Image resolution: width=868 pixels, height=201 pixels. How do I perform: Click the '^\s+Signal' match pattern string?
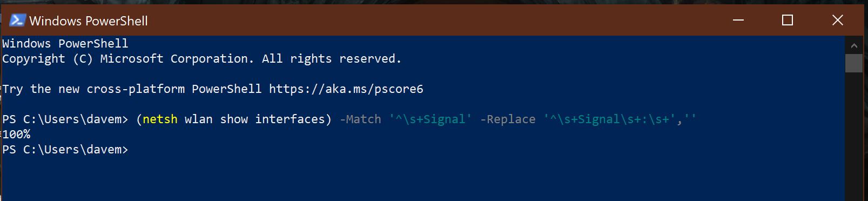coord(430,119)
